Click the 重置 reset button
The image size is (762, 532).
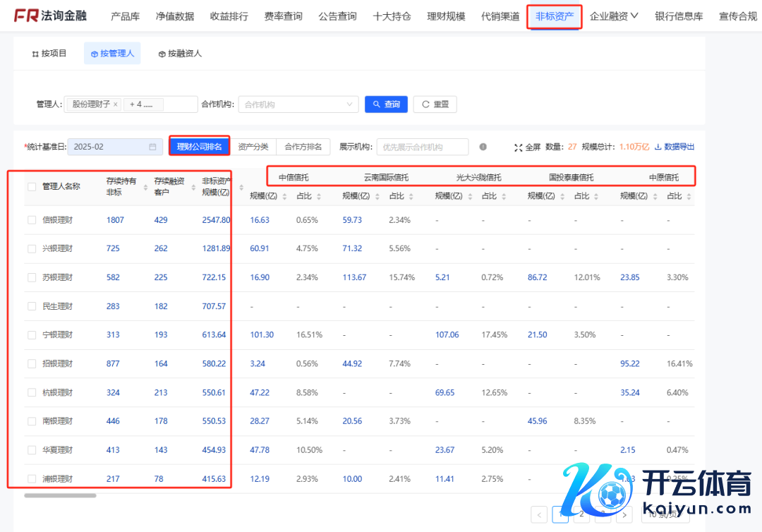[x=435, y=104]
